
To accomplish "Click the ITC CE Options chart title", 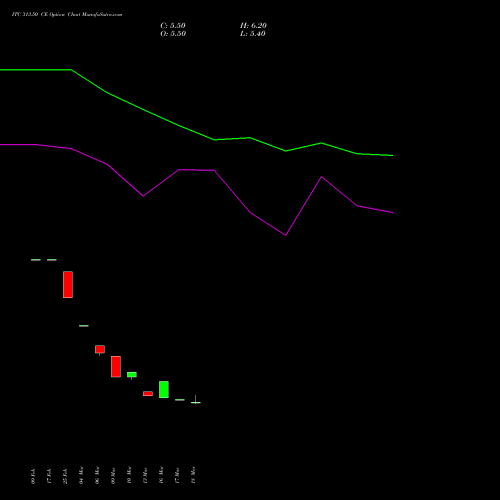I will [67, 15].
